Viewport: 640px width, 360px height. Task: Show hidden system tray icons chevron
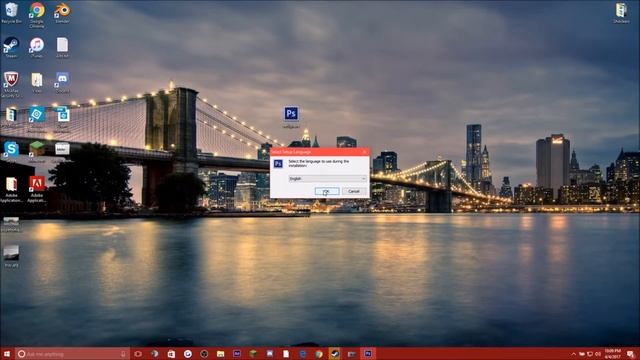click(x=573, y=354)
